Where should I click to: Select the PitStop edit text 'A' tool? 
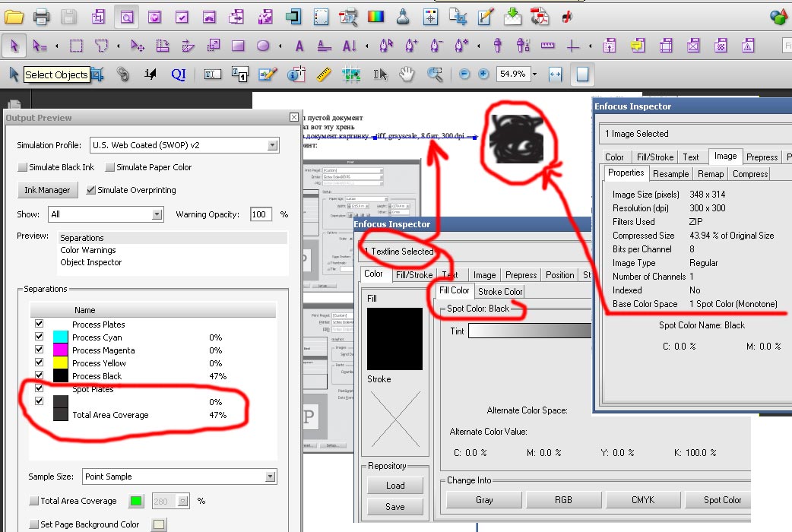click(299, 46)
